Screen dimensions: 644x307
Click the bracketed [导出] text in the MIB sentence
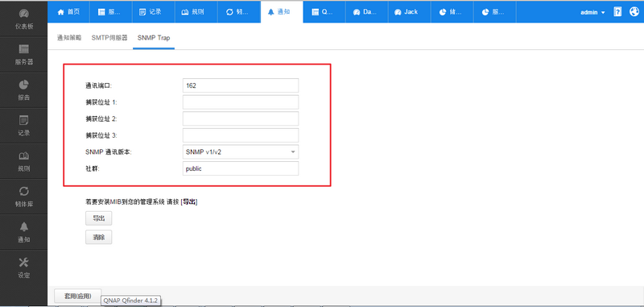[x=189, y=201]
